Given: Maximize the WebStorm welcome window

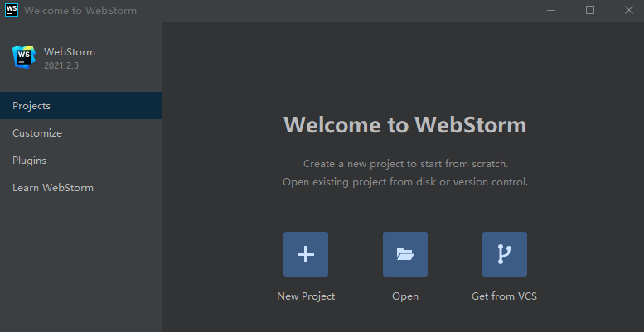Looking at the screenshot, I should coord(590,10).
